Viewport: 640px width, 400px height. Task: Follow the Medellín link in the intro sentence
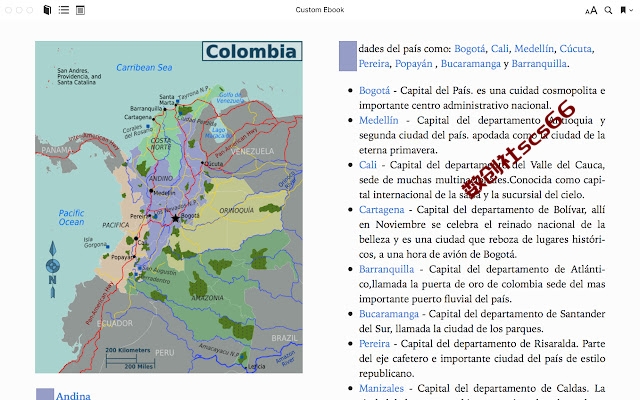(x=534, y=49)
